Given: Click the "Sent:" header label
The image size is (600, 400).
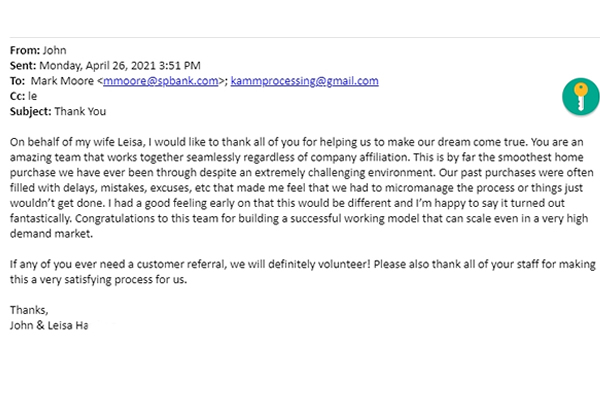Looking at the screenshot, I should click(27, 65).
